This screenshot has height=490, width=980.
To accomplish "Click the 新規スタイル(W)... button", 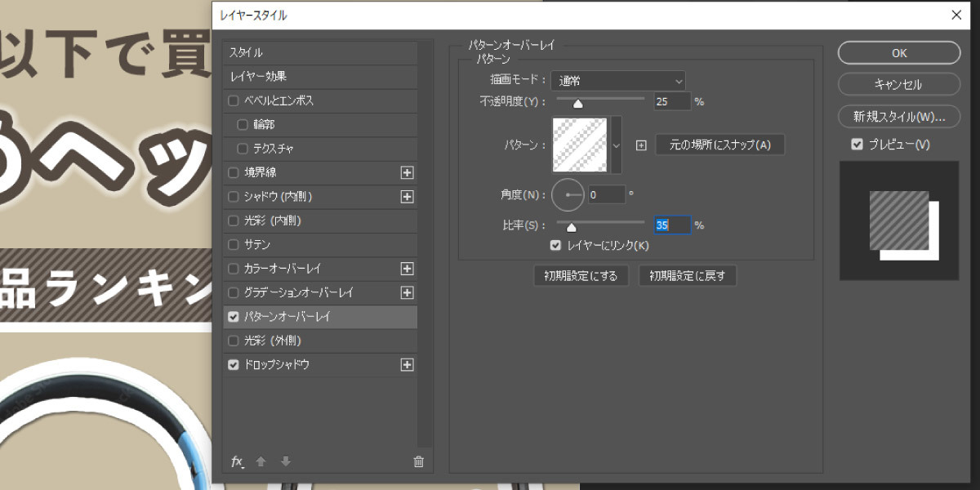I will coord(899,117).
